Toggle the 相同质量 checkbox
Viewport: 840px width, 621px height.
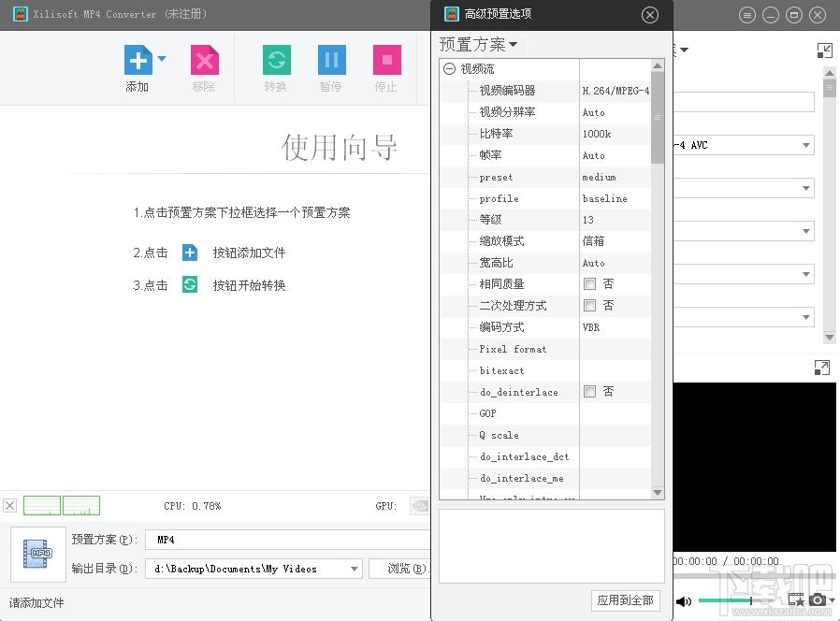coord(590,284)
